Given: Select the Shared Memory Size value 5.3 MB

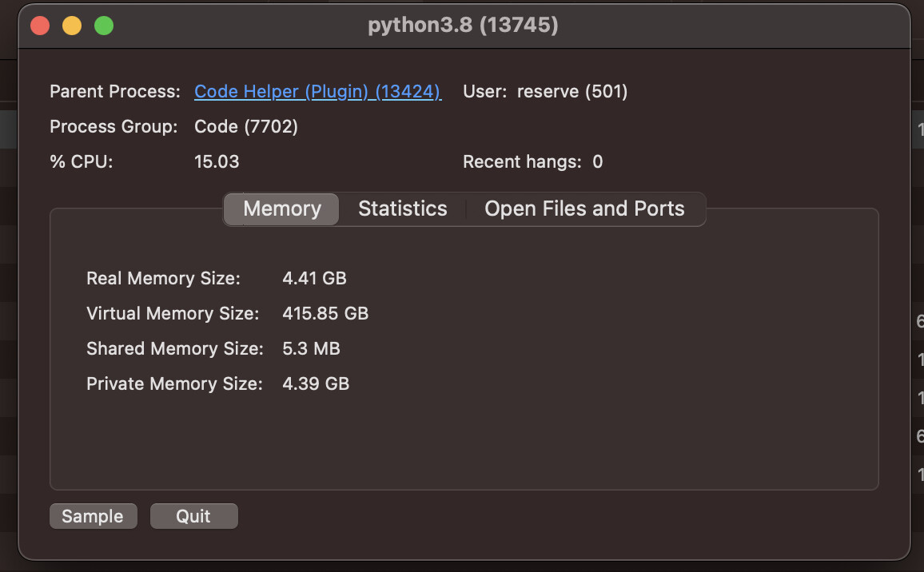Looking at the screenshot, I should click(x=311, y=349).
